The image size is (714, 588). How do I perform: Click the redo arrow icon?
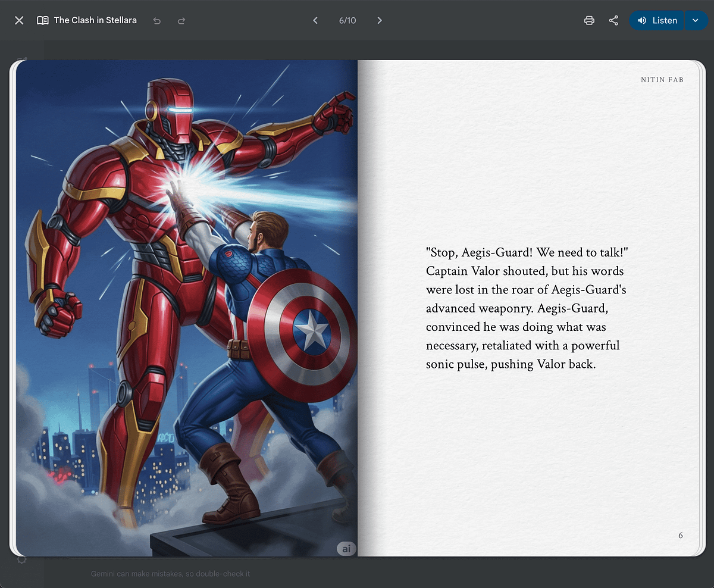point(181,21)
